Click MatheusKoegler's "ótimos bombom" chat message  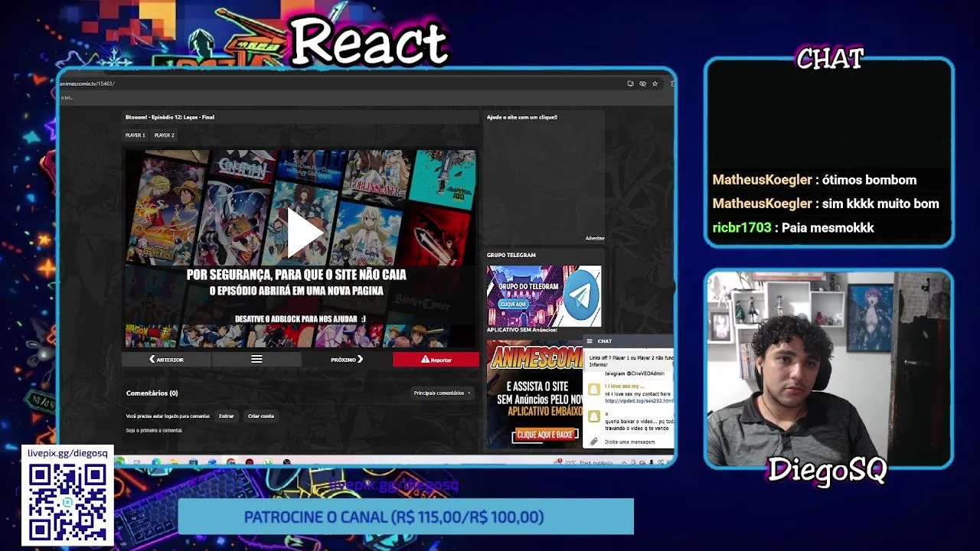[x=815, y=180]
